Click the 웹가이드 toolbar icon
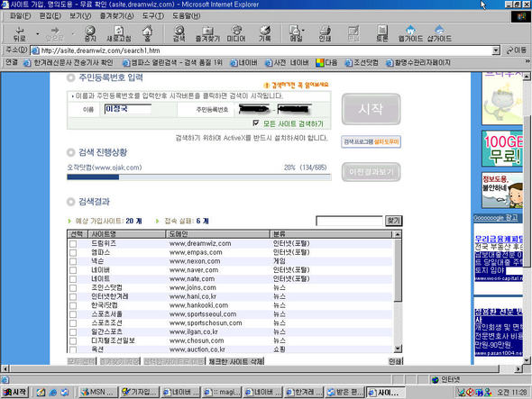The width and height of the screenshot is (532, 399). 410,33
